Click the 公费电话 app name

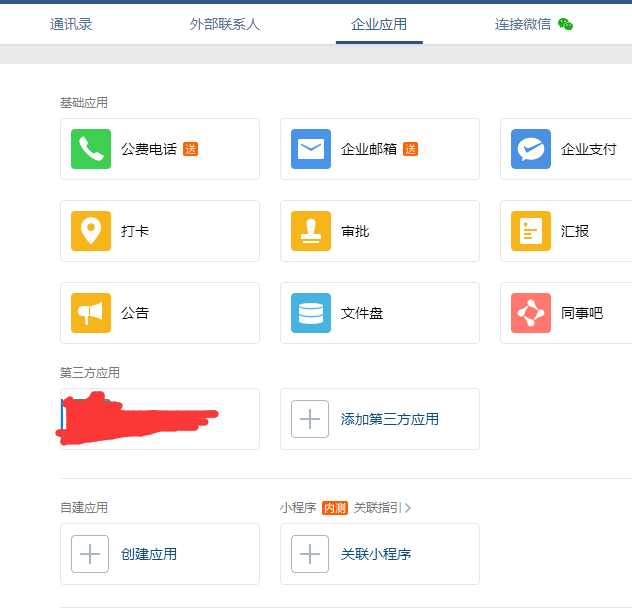pos(149,149)
